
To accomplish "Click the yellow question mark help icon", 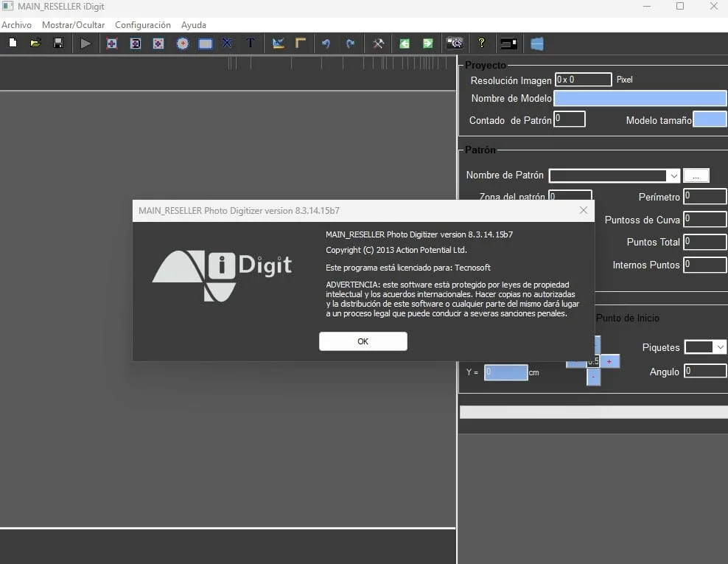I will point(481,43).
